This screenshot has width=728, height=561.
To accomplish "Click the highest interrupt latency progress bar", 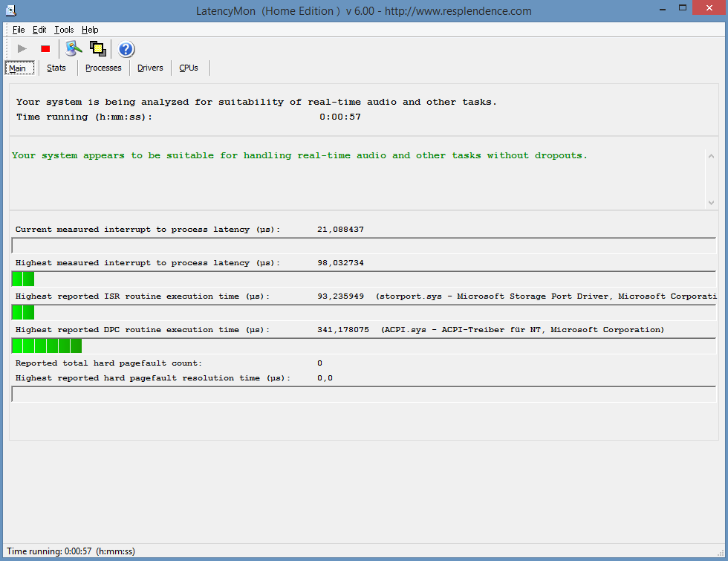I will pos(363,279).
